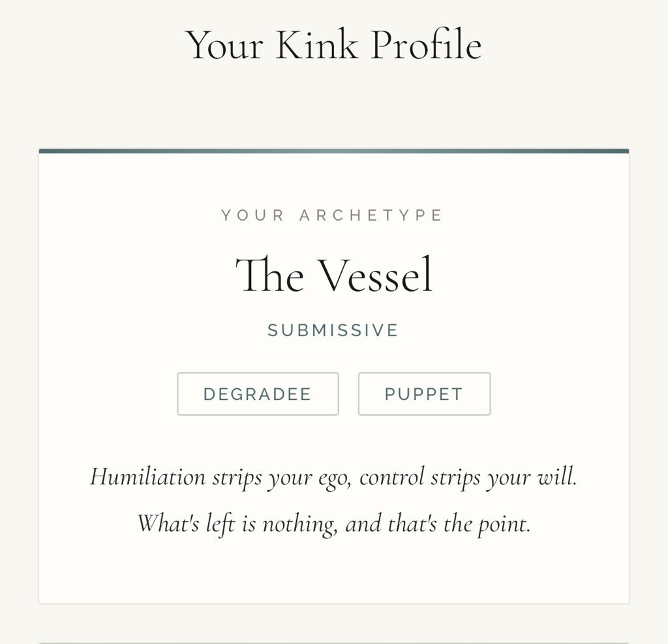Click the DEGRADEE tag button
This screenshot has height=644, width=668.
(x=258, y=394)
